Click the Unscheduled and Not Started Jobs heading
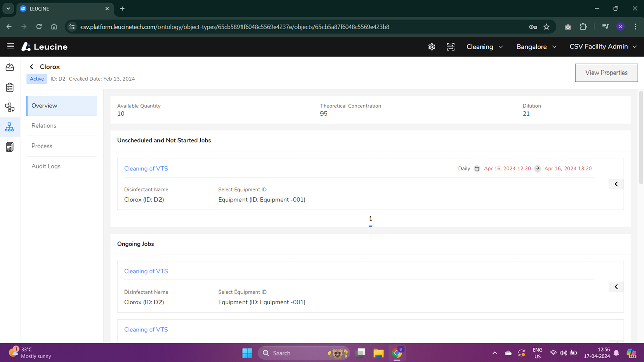Screen dimensions: 644x362 (164, 140)
